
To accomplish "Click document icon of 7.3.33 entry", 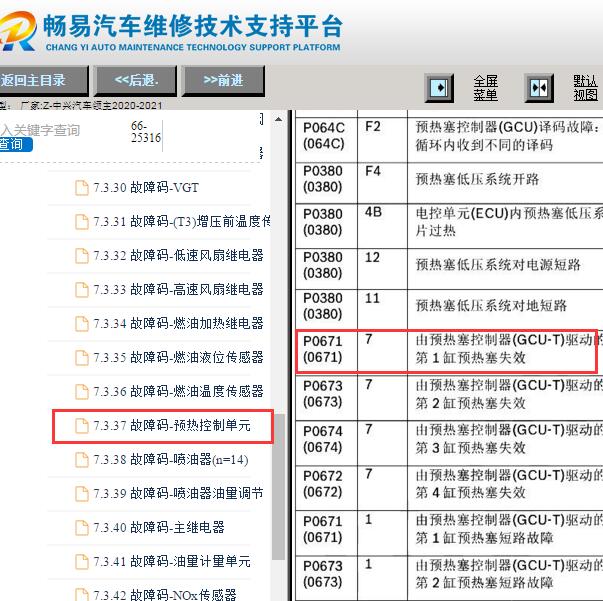I will click(82, 290).
